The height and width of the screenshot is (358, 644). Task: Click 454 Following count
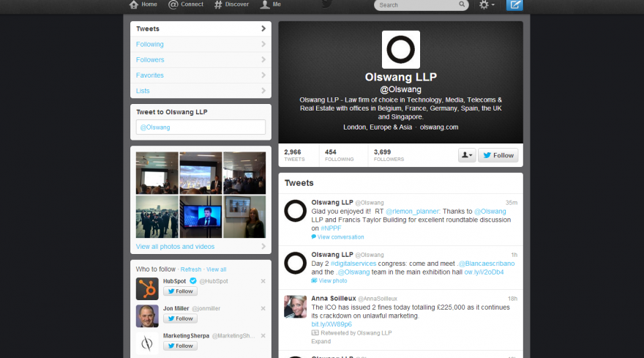coord(340,155)
